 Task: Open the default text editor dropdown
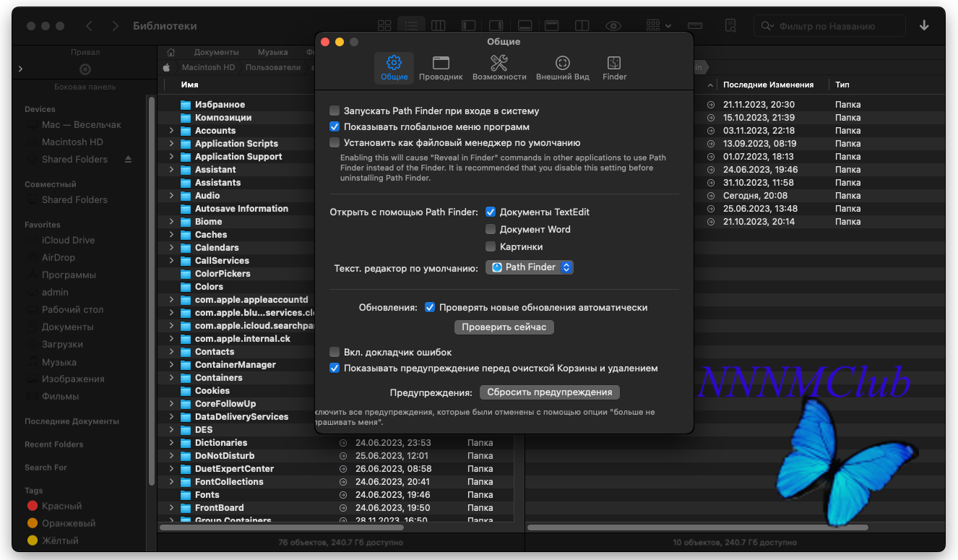click(x=530, y=267)
